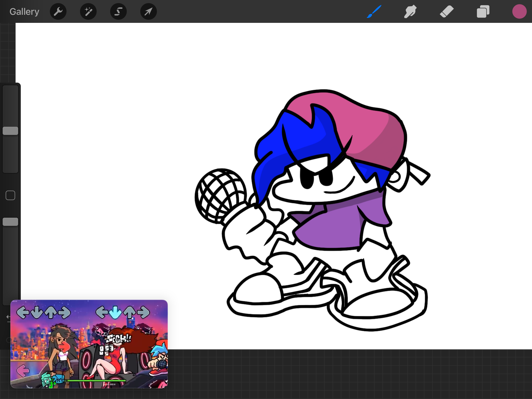This screenshot has width=532, height=399.
Task: Tap the floating rhythm game video thumbnail
Action: point(89,344)
